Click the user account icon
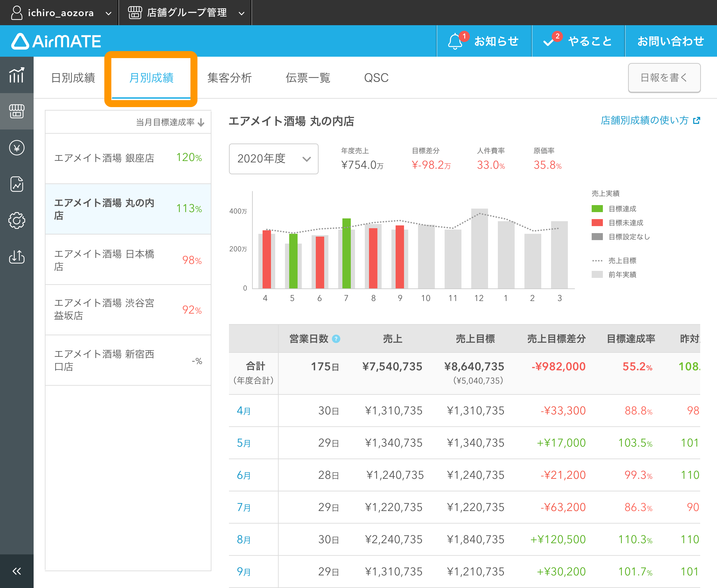Image resolution: width=717 pixels, height=588 pixels. (x=17, y=13)
